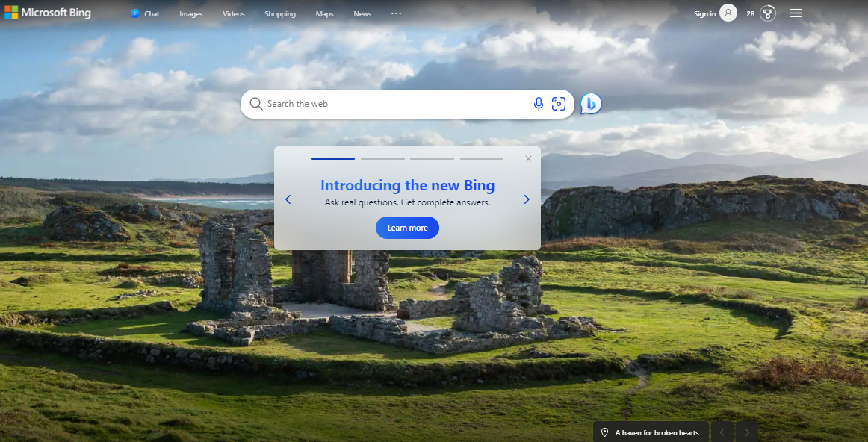Open Sign in
This screenshot has height=442, width=868.
pyautogui.click(x=703, y=13)
